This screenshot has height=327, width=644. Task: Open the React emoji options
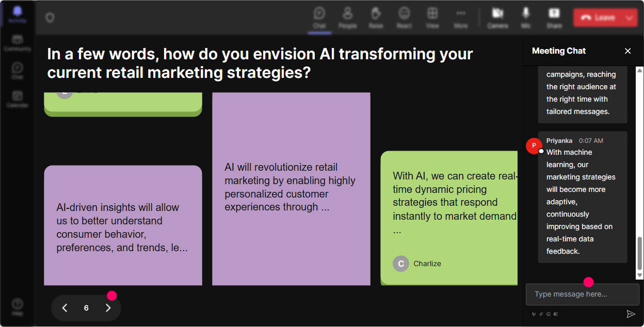coord(404,18)
